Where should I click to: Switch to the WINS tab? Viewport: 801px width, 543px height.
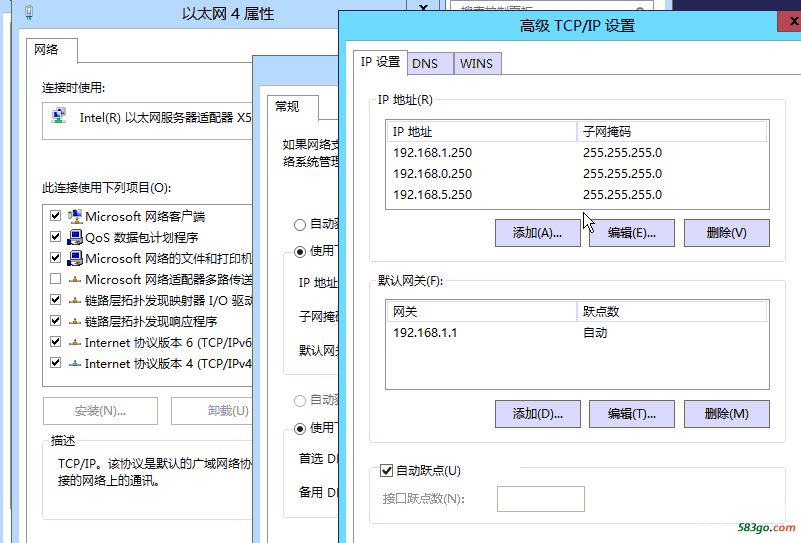click(x=476, y=63)
